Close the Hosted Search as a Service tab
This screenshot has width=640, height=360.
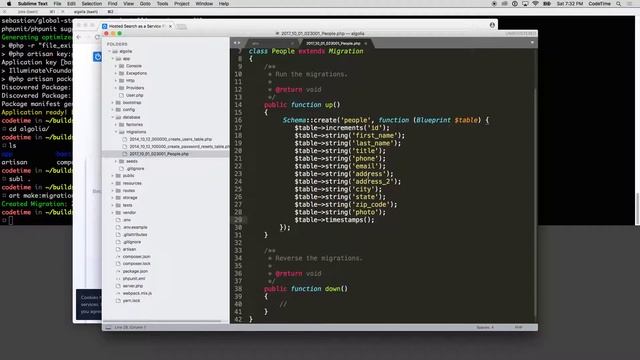coord(170,26)
